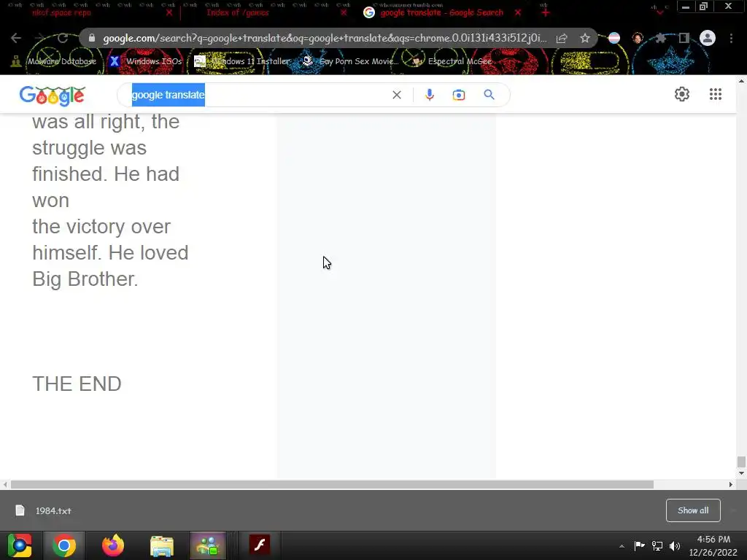The width and height of the screenshot is (747, 560).
Task: View site information via the lock icon
Action: [92, 38]
